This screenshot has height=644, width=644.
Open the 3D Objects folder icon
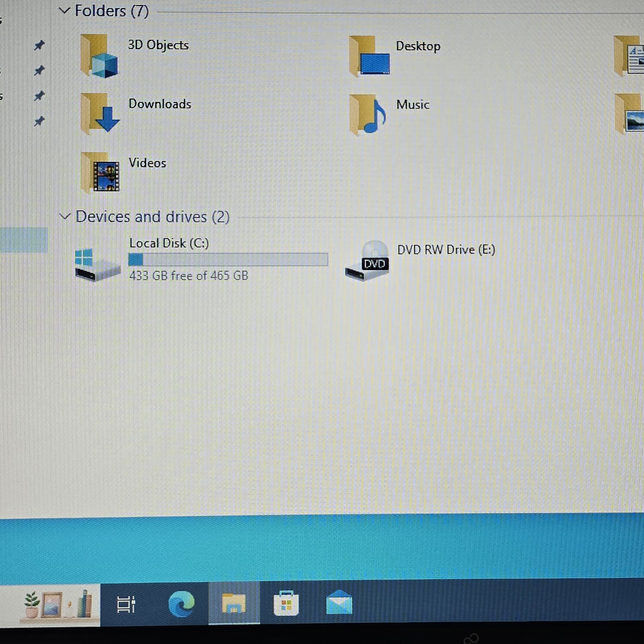99,56
